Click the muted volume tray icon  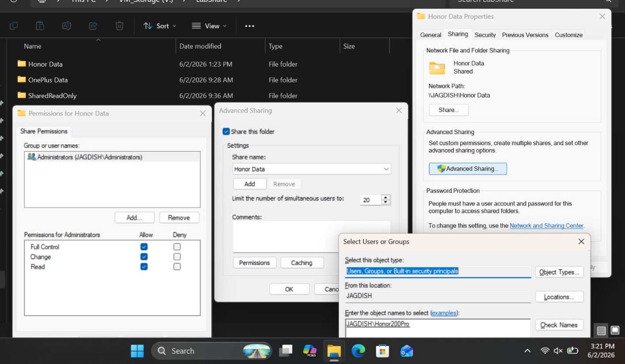click(558, 351)
